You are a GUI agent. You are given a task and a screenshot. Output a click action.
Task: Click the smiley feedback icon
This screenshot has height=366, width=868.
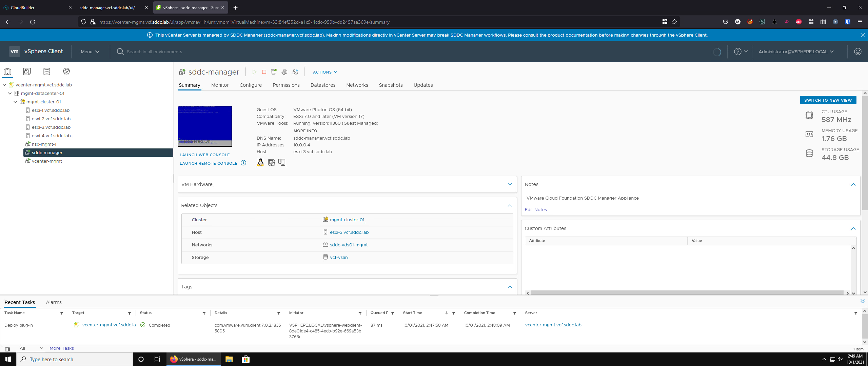[x=858, y=52]
